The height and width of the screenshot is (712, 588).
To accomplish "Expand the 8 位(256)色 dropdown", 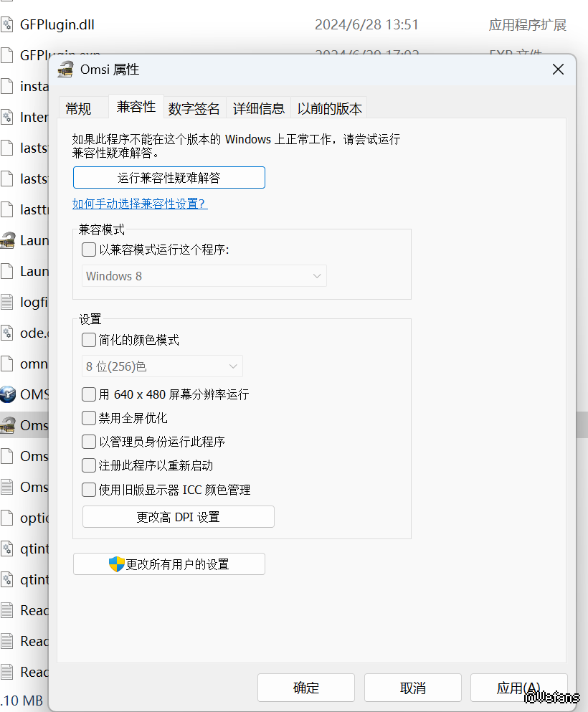I will pyautogui.click(x=162, y=366).
